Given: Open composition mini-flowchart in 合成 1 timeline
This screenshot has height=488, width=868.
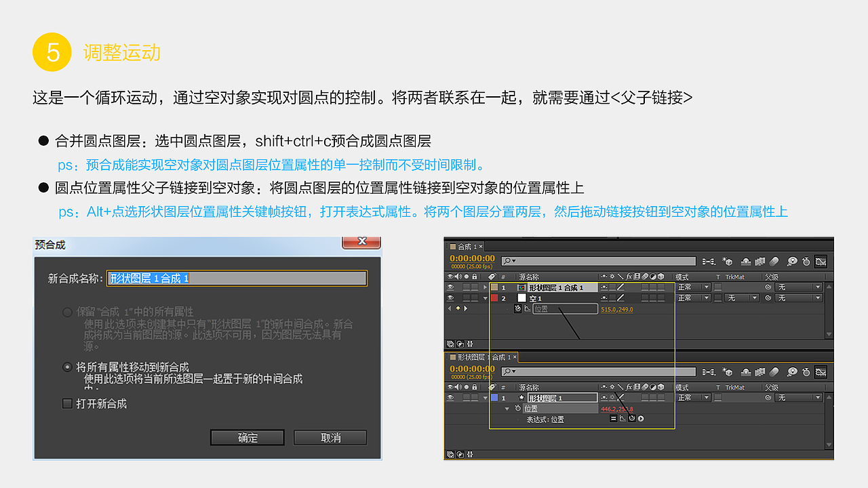Looking at the screenshot, I should pos(709,262).
